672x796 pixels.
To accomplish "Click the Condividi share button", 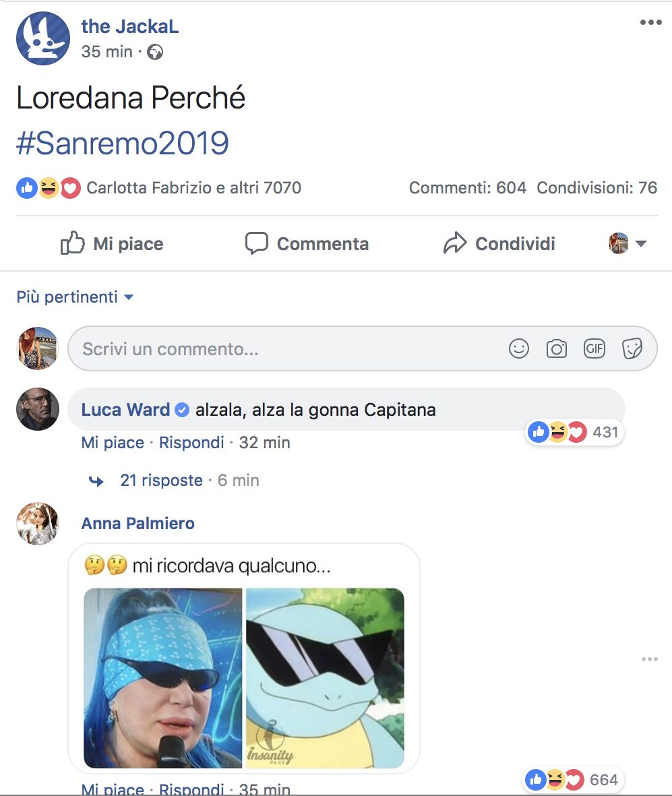I will pyautogui.click(x=499, y=244).
